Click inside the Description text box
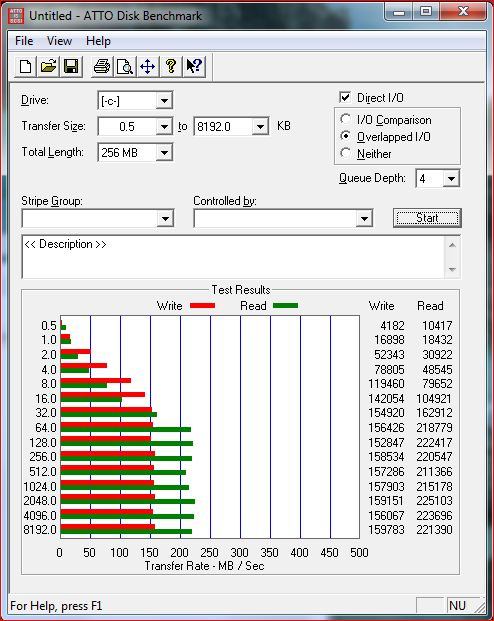Screen dimensions: 494x621 click(234, 257)
